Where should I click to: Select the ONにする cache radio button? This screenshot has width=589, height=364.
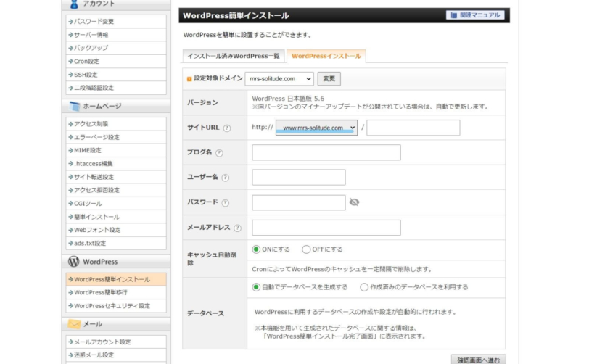tap(256, 249)
